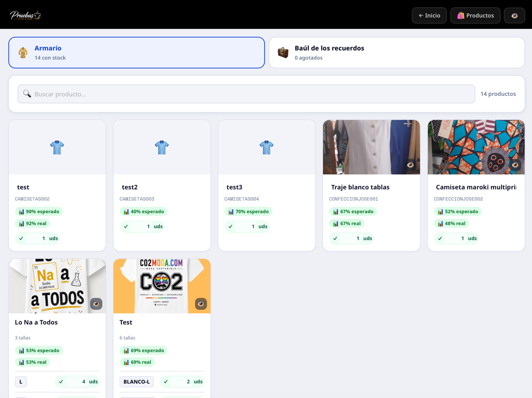This screenshot has width=532, height=398.
Task: Edit units quantity on Camiseta maroki card
Action: point(455,238)
